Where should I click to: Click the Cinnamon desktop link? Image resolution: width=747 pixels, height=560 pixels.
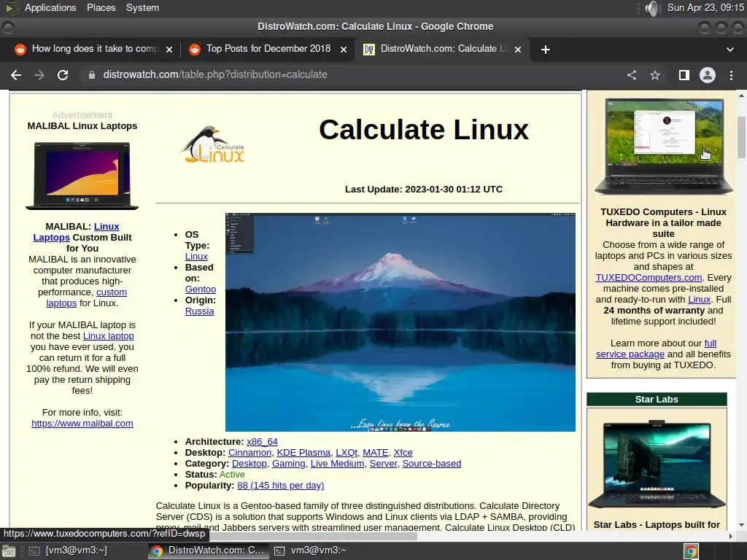coord(249,453)
